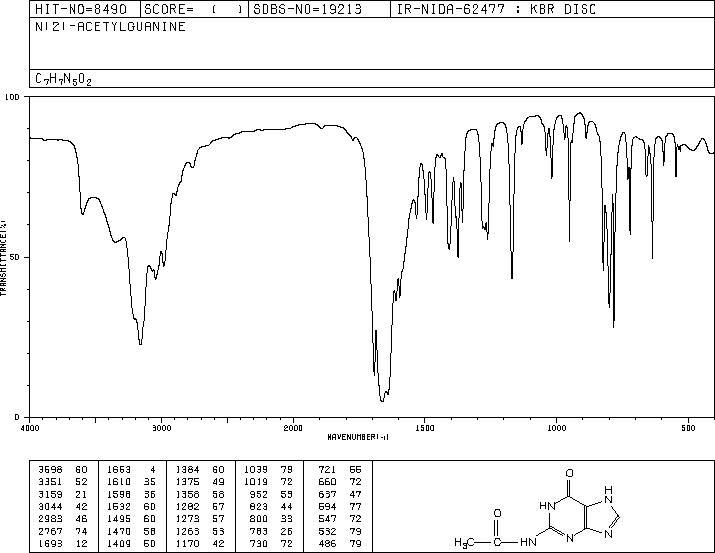The width and height of the screenshot is (715, 553).
Task: Click transmittance value 4 beside 1663
Action: point(153,469)
